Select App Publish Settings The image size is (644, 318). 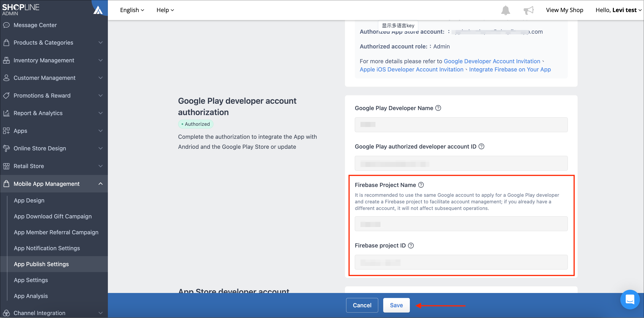coord(54,264)
